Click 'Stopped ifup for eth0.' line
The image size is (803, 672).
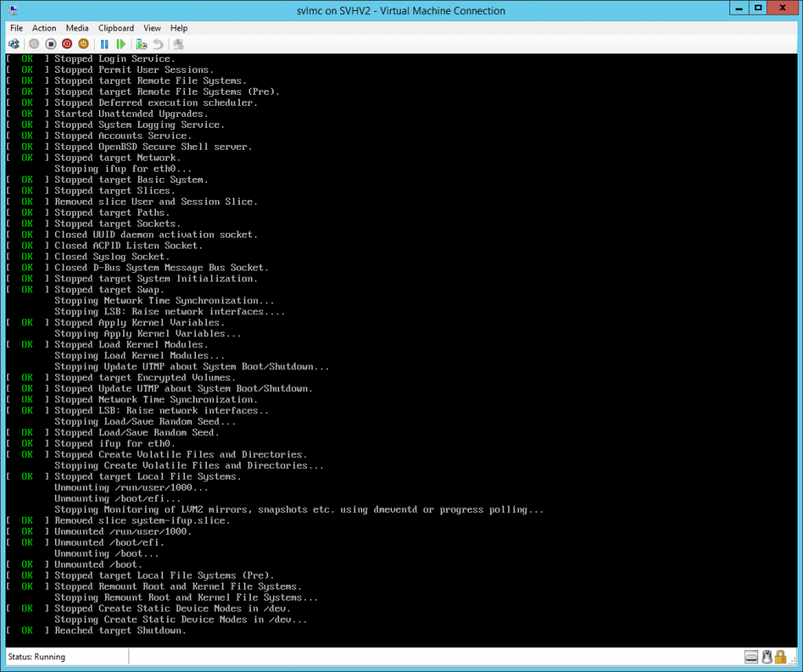(114, 444)
